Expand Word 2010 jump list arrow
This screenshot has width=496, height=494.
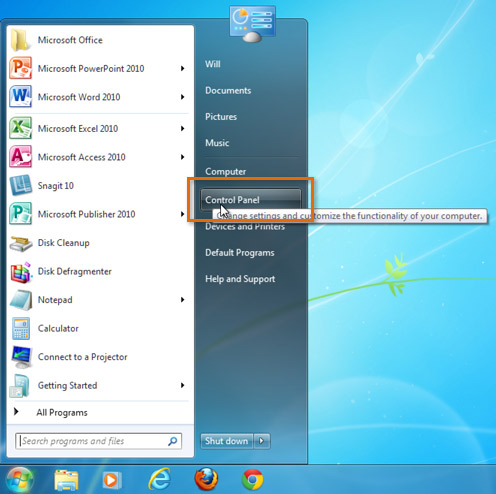pyautogui.click(x=182, y=97)
